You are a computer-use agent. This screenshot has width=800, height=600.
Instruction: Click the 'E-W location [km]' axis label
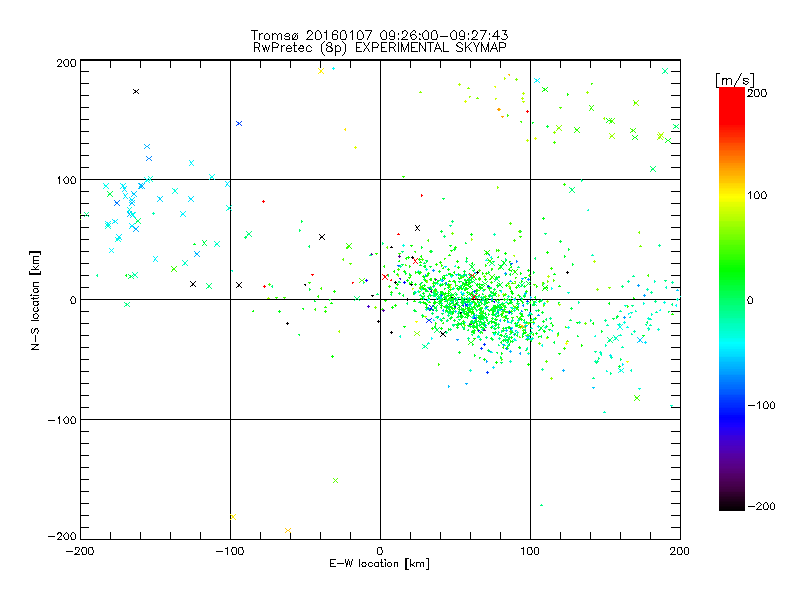point(379,564)
